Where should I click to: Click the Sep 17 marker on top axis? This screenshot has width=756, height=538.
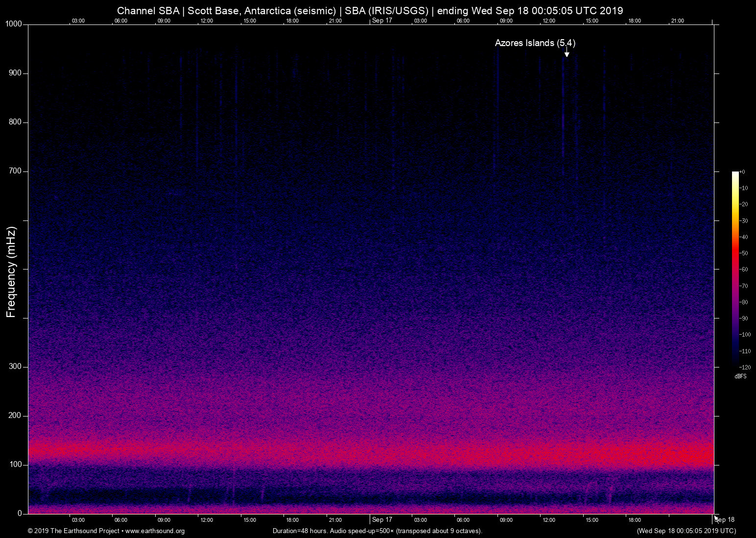point(382,21)
